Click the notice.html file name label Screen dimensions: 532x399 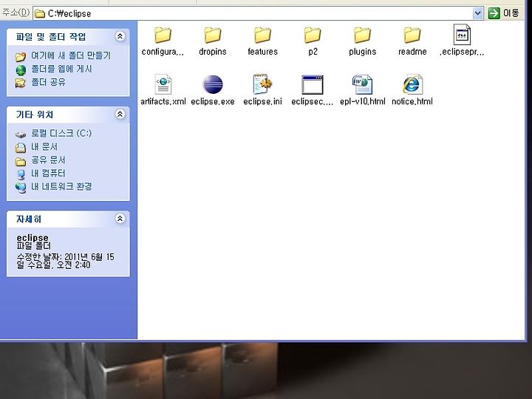412,101
